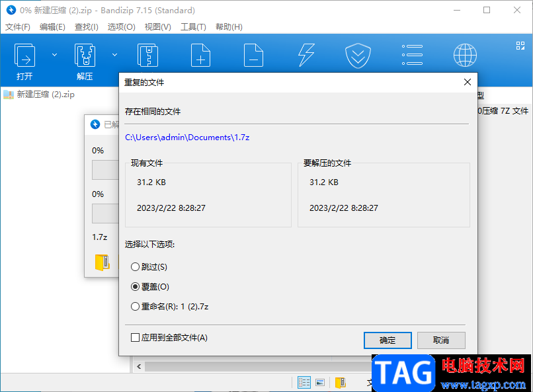Click the Bandizip logo in title bar
This screenshot has height=392, width=533.
(x=11, y=10)
